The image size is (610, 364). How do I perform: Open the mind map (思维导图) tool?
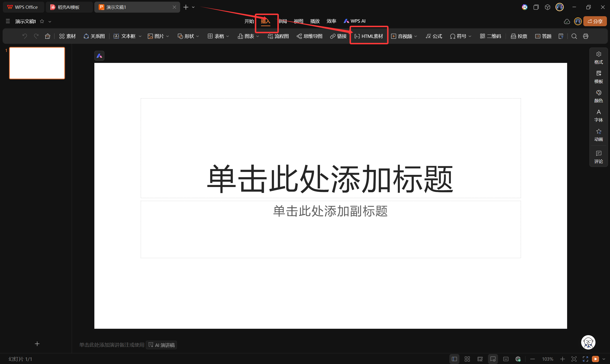(309, 36)
